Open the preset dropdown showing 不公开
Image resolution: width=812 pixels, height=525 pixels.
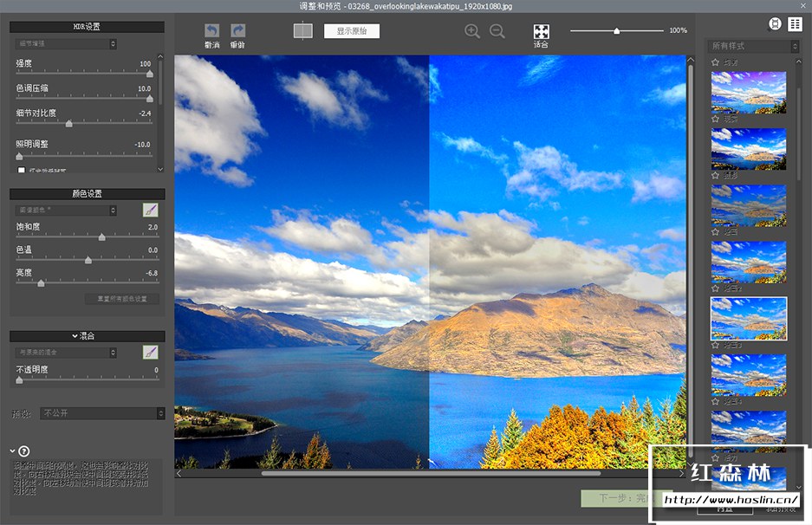point(102,413)
